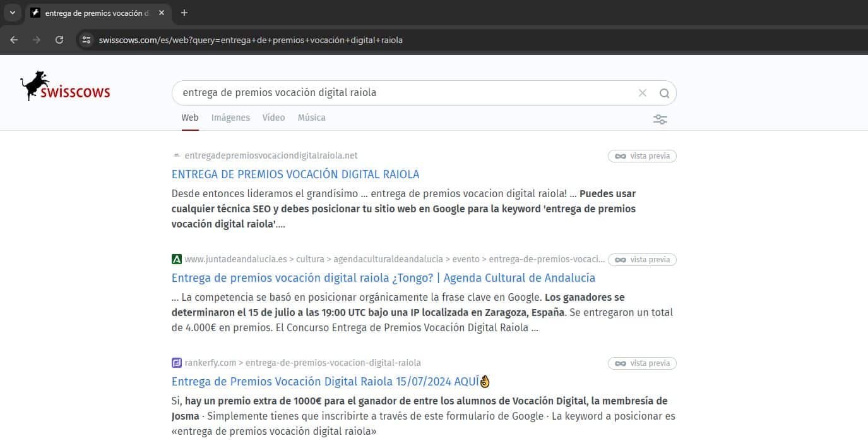Reload the page with the refresh icon

coord(59,40)
